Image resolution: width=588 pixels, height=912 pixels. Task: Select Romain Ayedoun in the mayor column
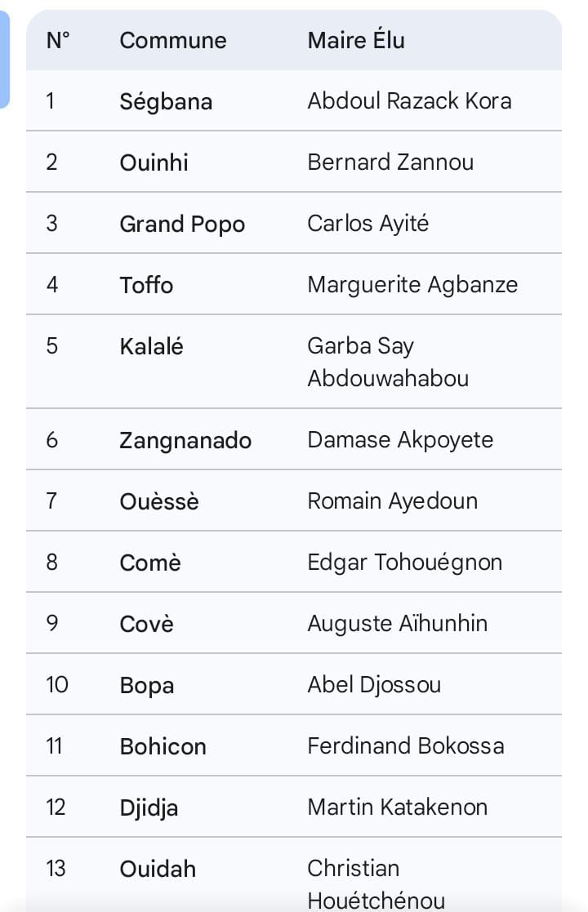[x=392, y=500]
